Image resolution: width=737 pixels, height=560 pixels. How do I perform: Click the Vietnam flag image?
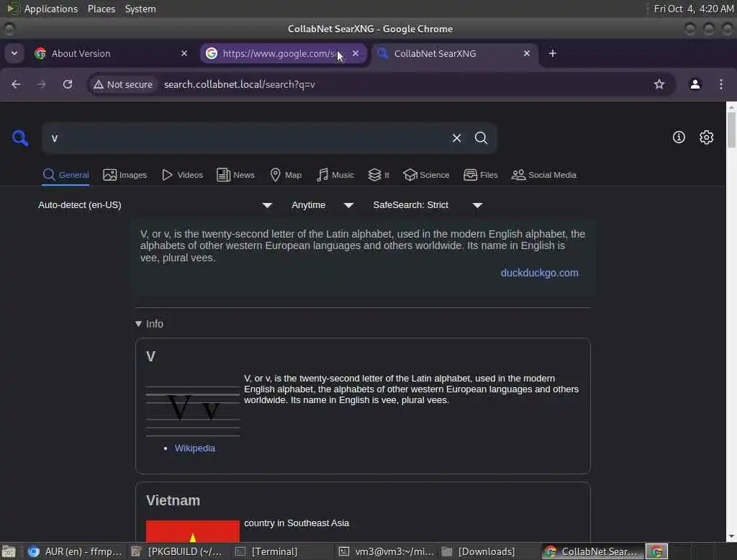(x=193, y=530)
